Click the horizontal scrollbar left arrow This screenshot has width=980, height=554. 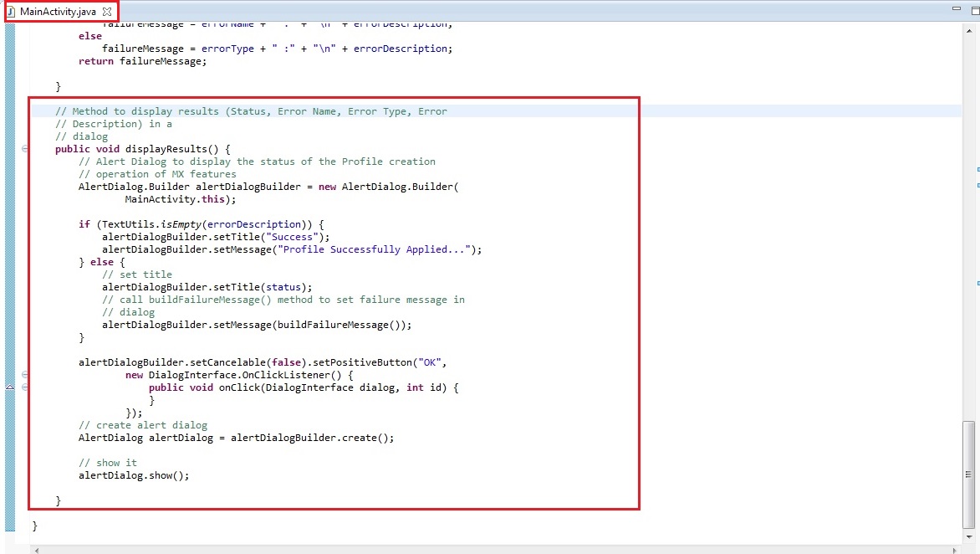click(x=35, y=549)
